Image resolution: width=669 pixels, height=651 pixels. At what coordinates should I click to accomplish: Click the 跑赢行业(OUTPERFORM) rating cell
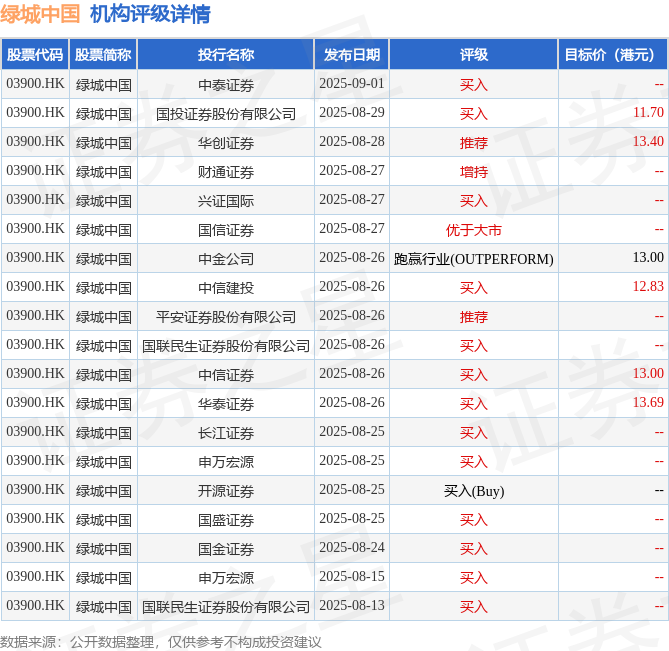point(474,259)
